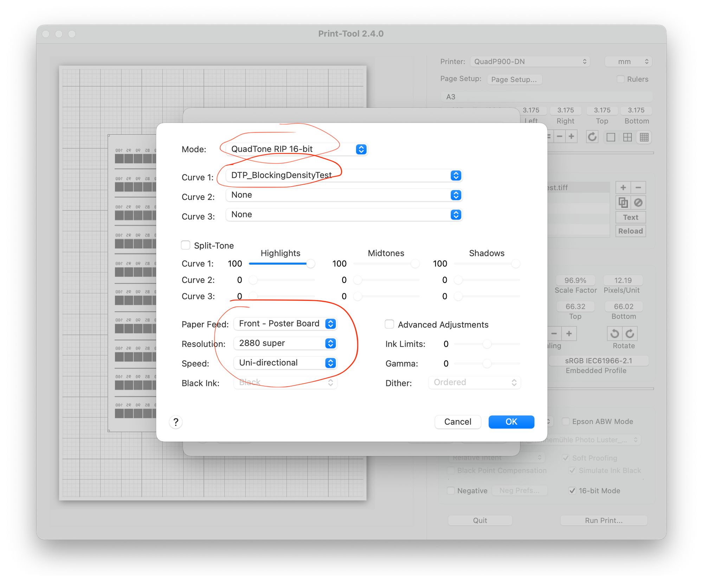Select the coarse grid icon
The image size is (703, 588).
[627, 137]
